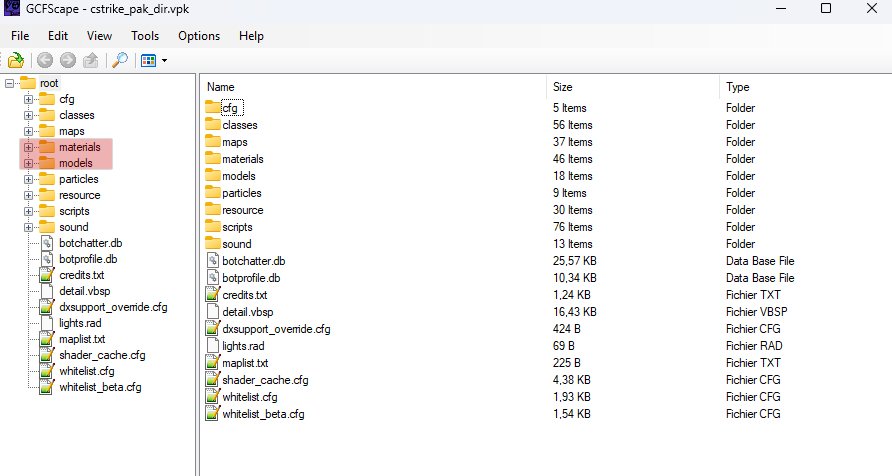
Task: Click the Back navigation arrow icon
Action: pos(45,60)
